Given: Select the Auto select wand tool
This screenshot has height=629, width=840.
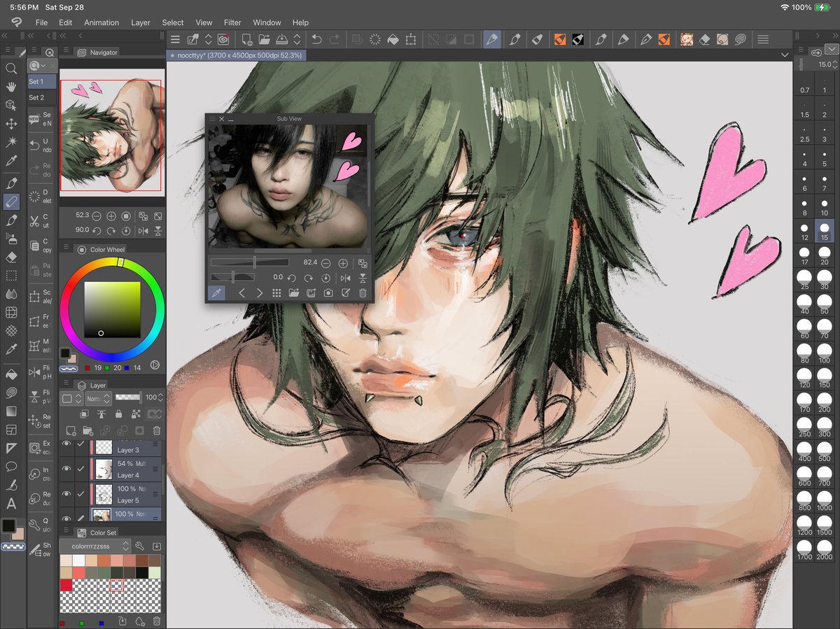Looking at the screenshot, I should (11, 142).
